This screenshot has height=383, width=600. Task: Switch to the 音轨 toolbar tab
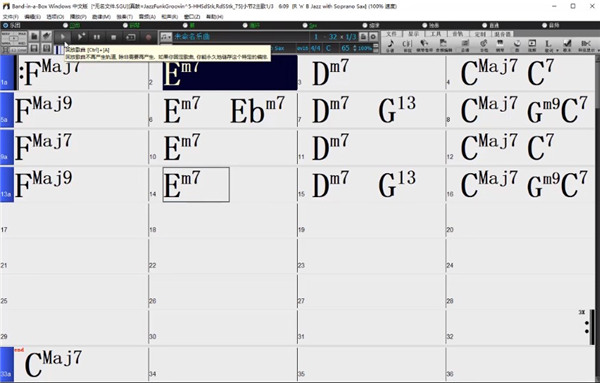coord(458,34)
